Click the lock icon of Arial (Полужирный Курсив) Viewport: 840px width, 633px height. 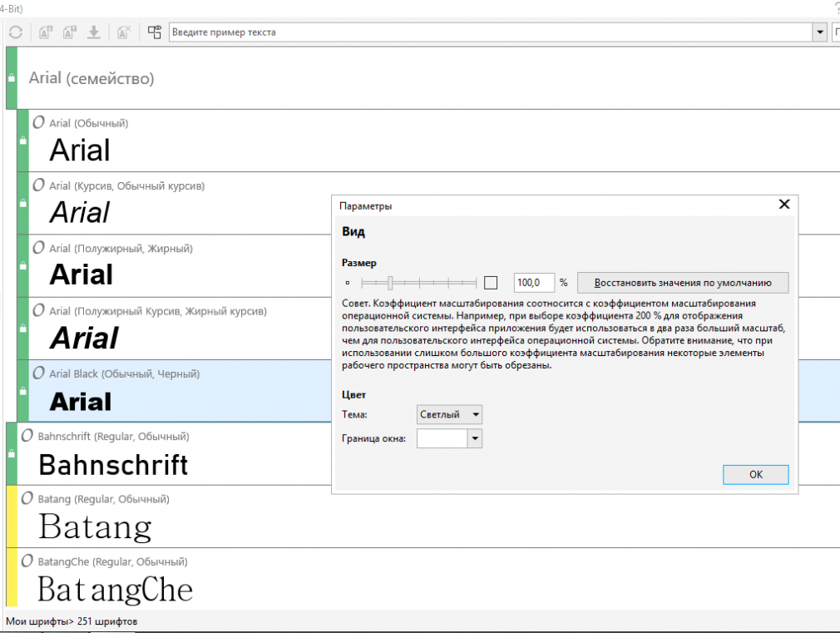point(23,328)
